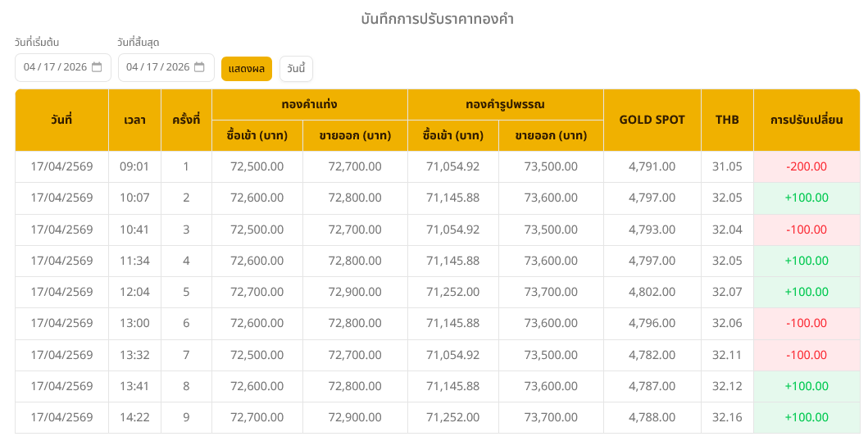Click the ทองคำรูปพรรณ column group header
This screenshot has height=441, width=868.
[505, 104]
